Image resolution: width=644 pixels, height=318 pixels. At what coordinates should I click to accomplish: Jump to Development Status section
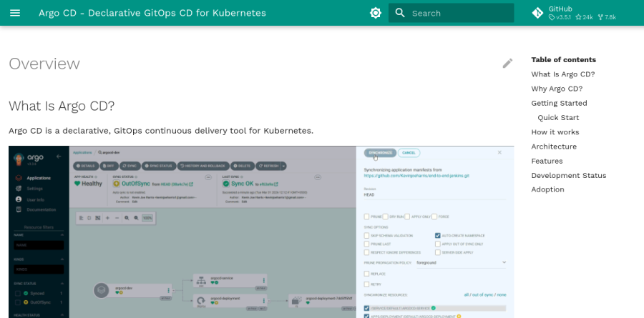[568, 175]
